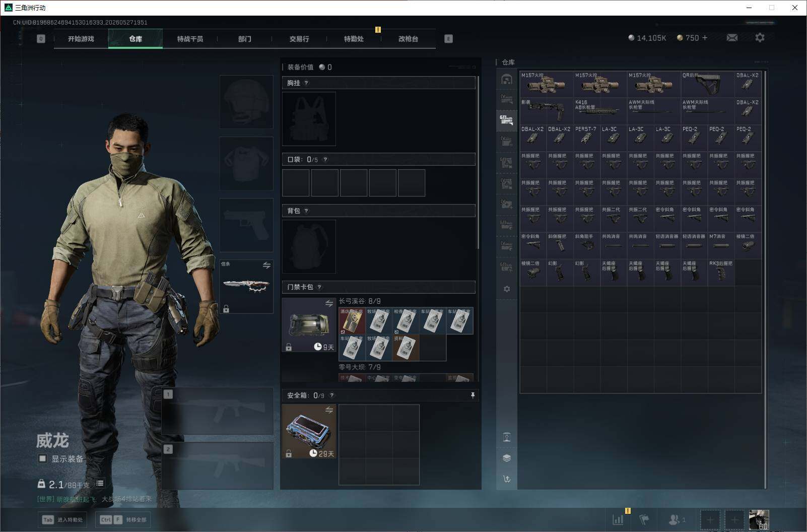Click the first empty squad plus slot
807x532 pixels.
coord(710,519)
